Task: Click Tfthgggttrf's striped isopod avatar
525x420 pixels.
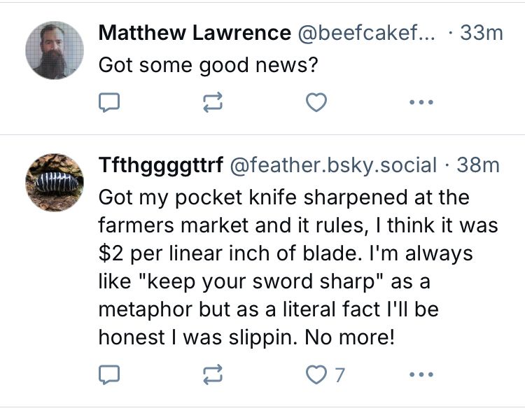Action: tap(54, 183)
